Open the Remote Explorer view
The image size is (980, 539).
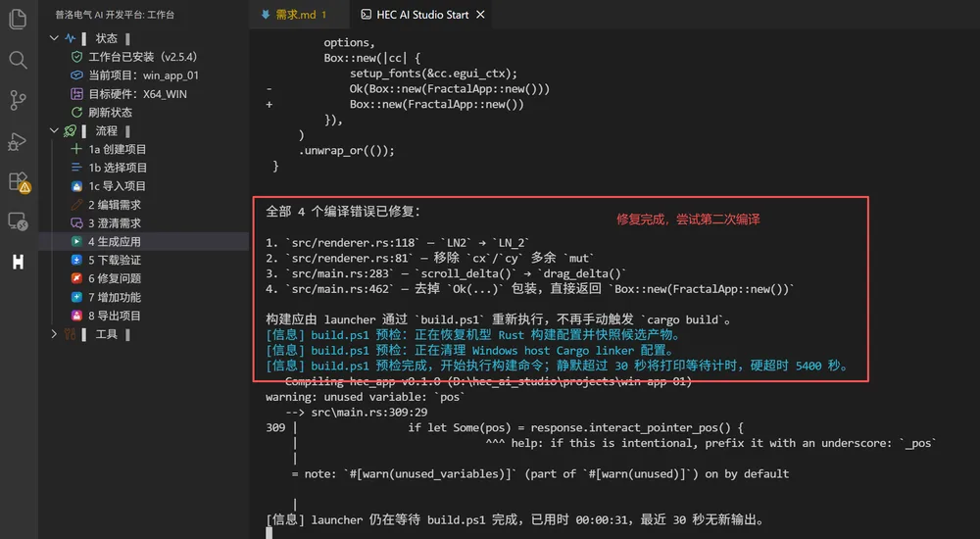18,221
